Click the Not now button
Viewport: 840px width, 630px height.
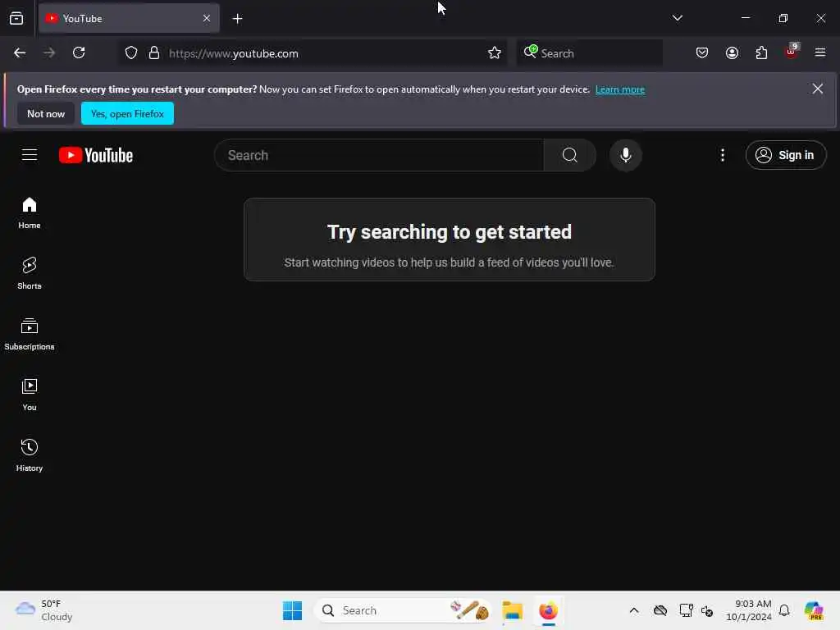coord(46,113)
